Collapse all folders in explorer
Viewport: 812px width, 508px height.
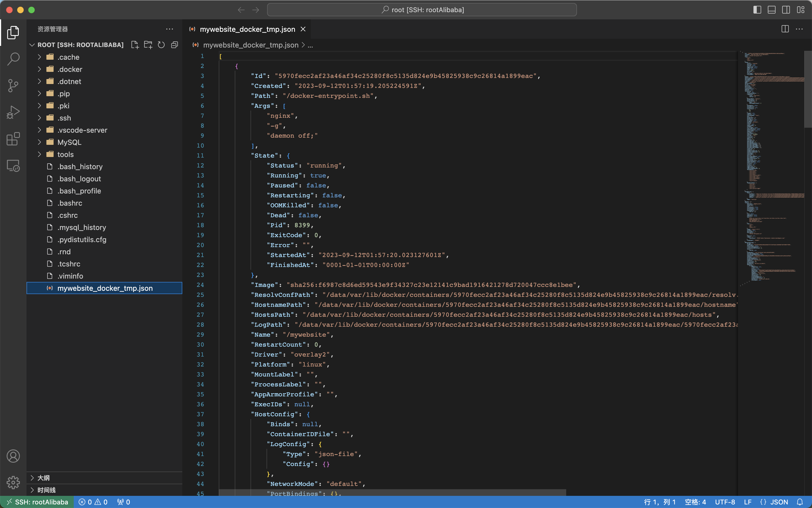point(175,45)
